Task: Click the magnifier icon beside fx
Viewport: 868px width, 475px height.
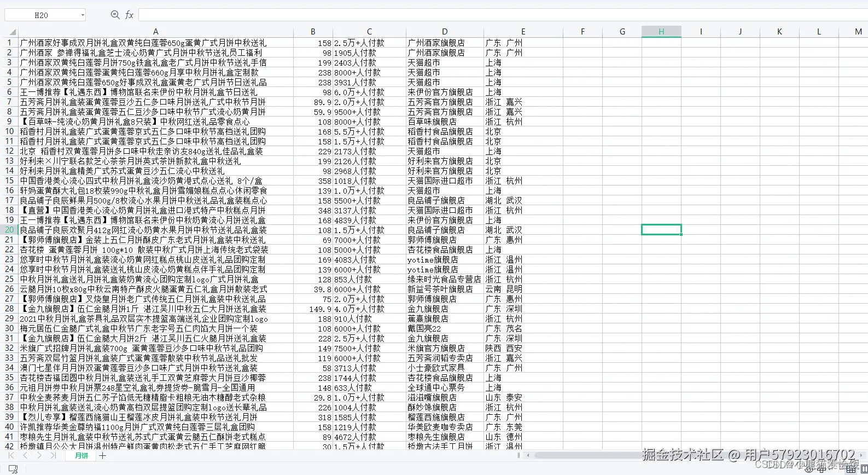Action: click(x=115, y=15)
